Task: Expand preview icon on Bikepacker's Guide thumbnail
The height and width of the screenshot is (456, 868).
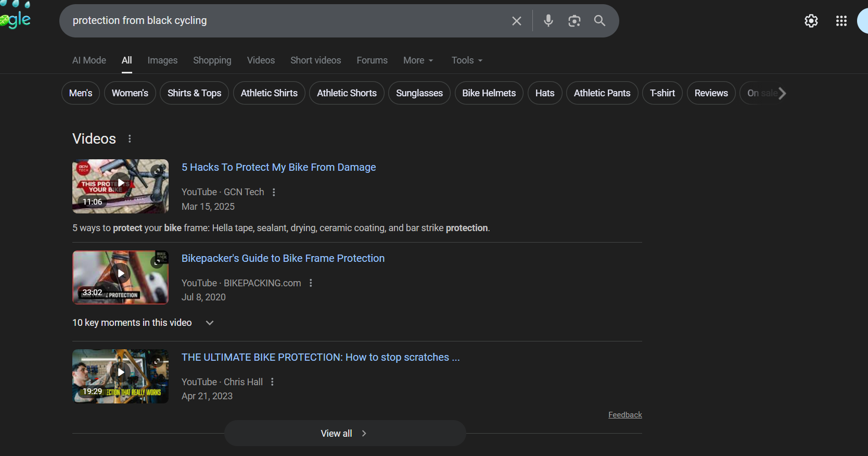Action: (x=157, y=262)
